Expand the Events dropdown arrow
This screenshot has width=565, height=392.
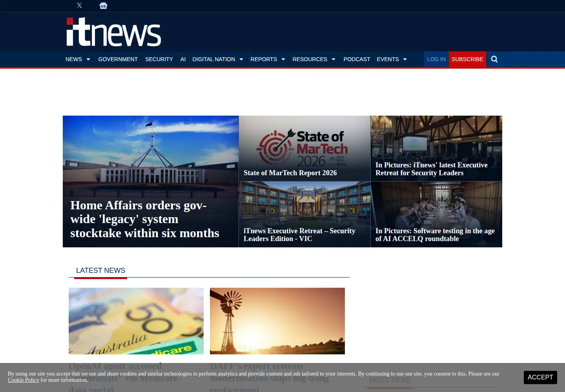pos(405,60)
